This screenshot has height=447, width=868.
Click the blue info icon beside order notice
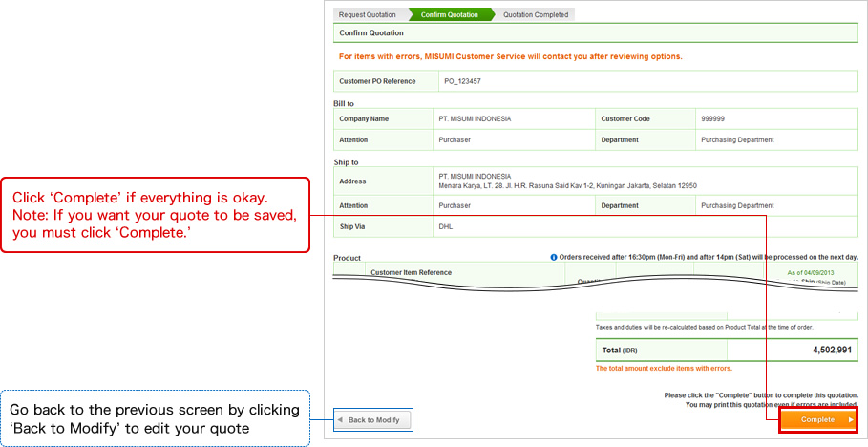click(x=554, y=258)
